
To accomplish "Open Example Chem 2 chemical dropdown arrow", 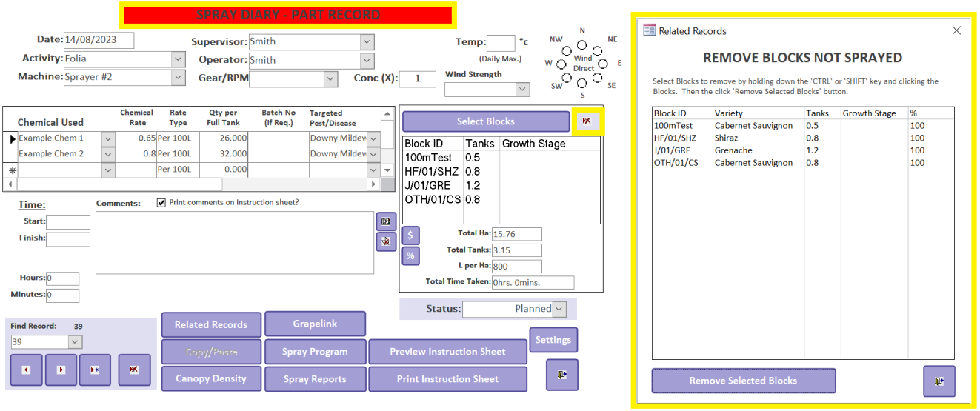I will pos(109,154).
